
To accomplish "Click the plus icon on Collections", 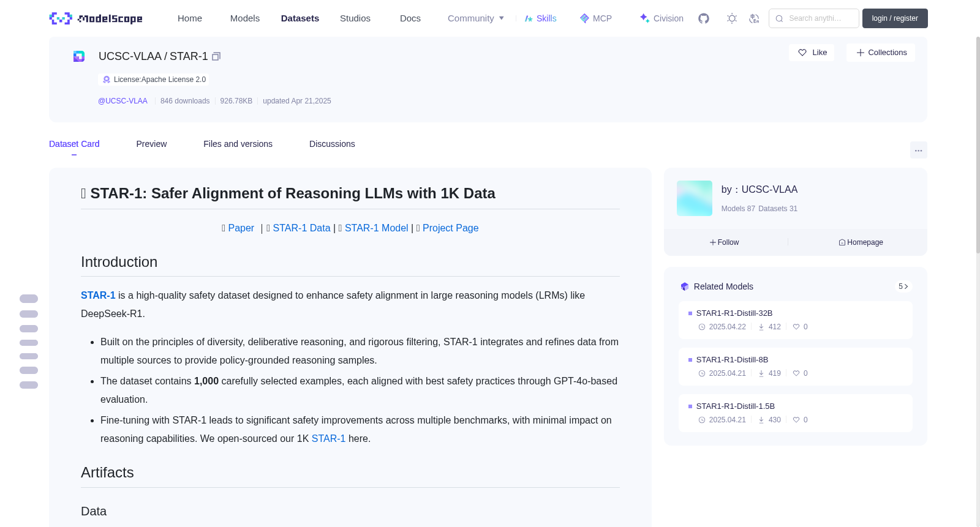I will (861, 53).
